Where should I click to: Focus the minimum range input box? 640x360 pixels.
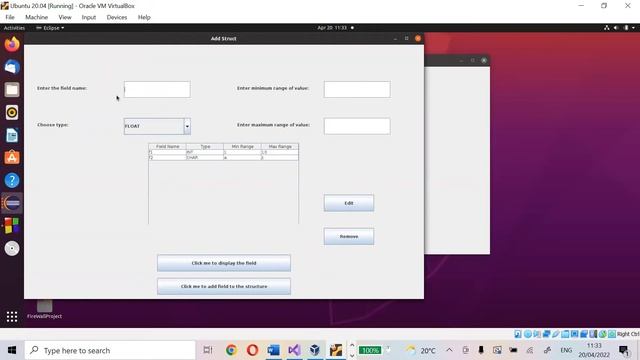click(x=357, y=89)
